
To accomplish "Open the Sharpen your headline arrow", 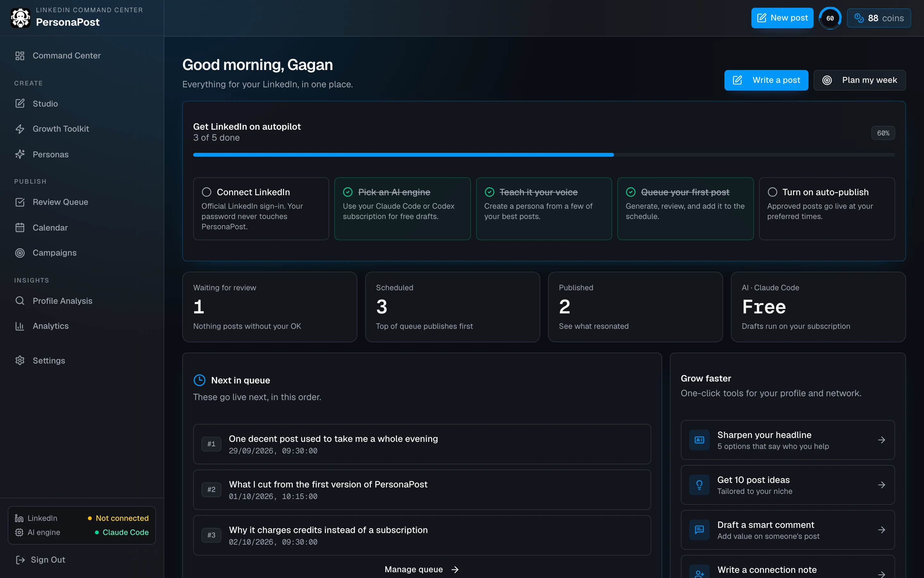I will pyautogui.click(x=882, y=440).
